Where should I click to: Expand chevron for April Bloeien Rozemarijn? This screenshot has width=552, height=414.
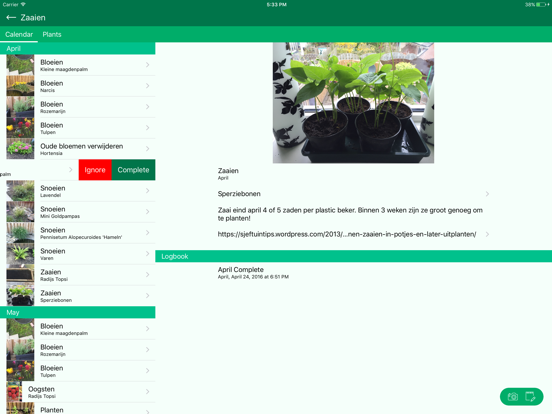coord(148,107)
